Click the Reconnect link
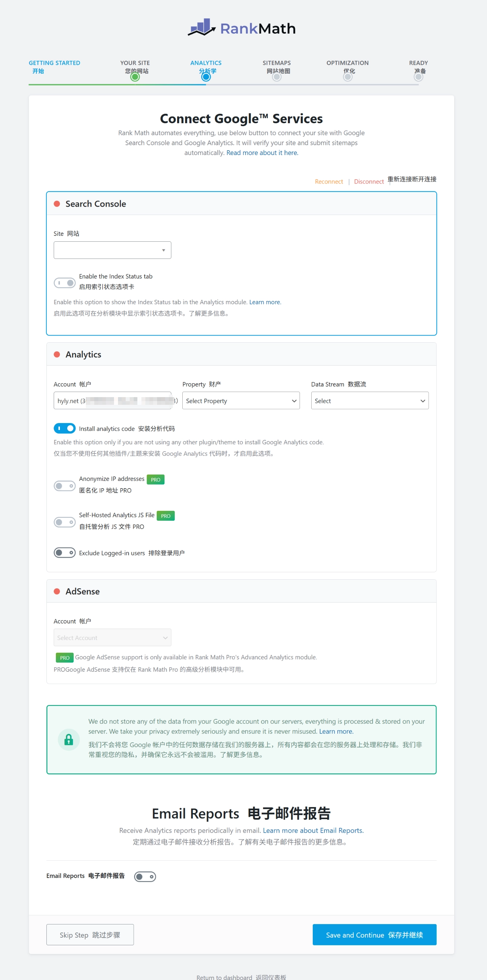This screenshot has width=487, height=980. coord(329,181)
